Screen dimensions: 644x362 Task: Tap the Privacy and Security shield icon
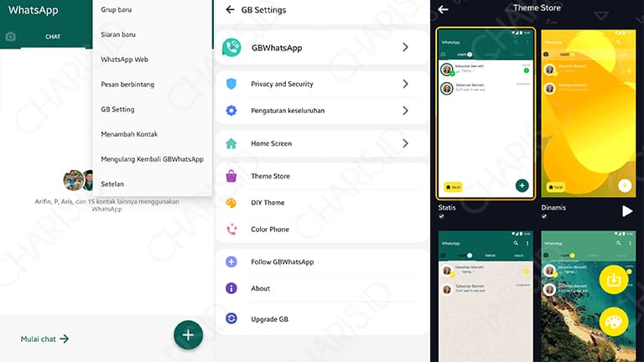pos(231,84)
